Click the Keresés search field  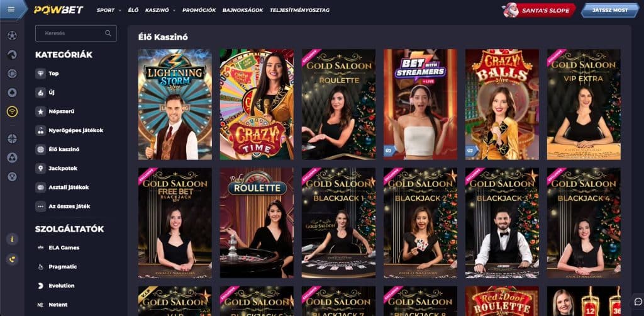[76, 33]
